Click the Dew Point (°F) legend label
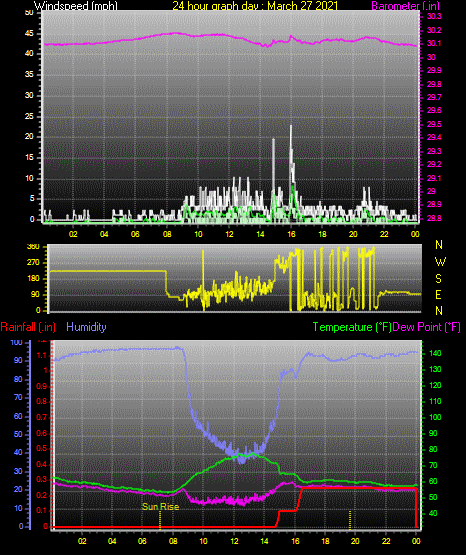466x555 pixels. point(427,327)
